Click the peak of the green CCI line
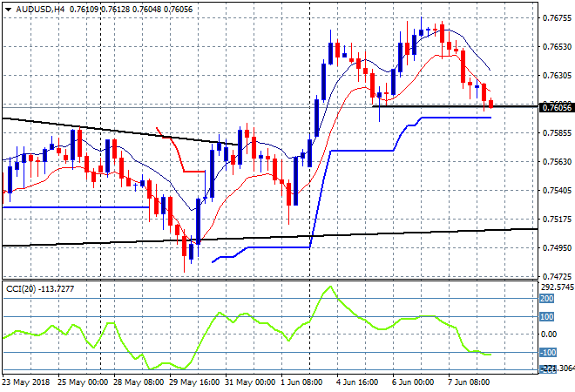This screenshot has width=575, height=392. (x=330, y=287)
